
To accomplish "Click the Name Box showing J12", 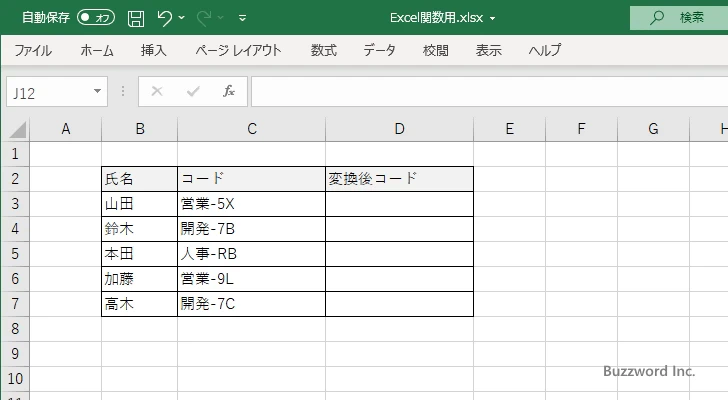I will coord(49,92).
